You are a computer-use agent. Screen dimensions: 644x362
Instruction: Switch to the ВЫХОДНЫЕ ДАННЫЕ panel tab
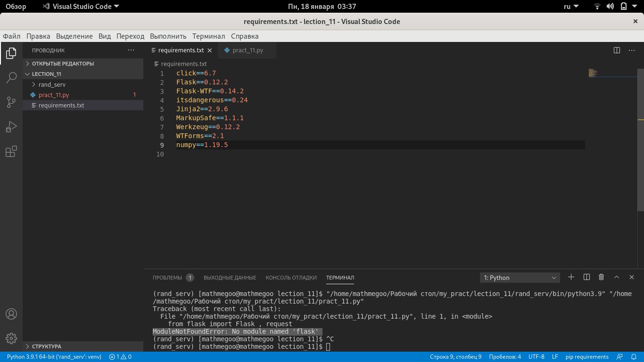pyautogui.click(x=230, y=278)
